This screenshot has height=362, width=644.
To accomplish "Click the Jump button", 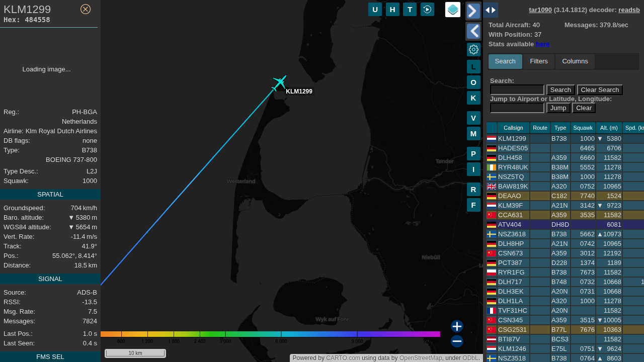I will click(558, 108).
